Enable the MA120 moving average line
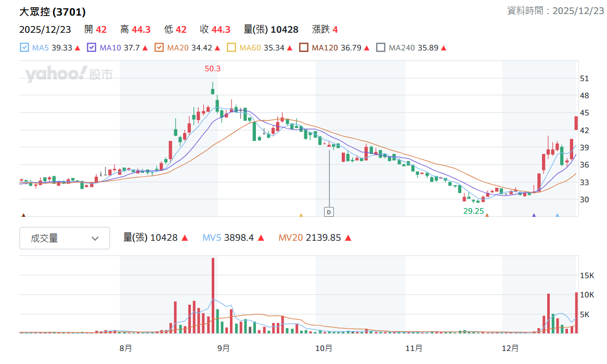607x364 pixels. [304, 47]
